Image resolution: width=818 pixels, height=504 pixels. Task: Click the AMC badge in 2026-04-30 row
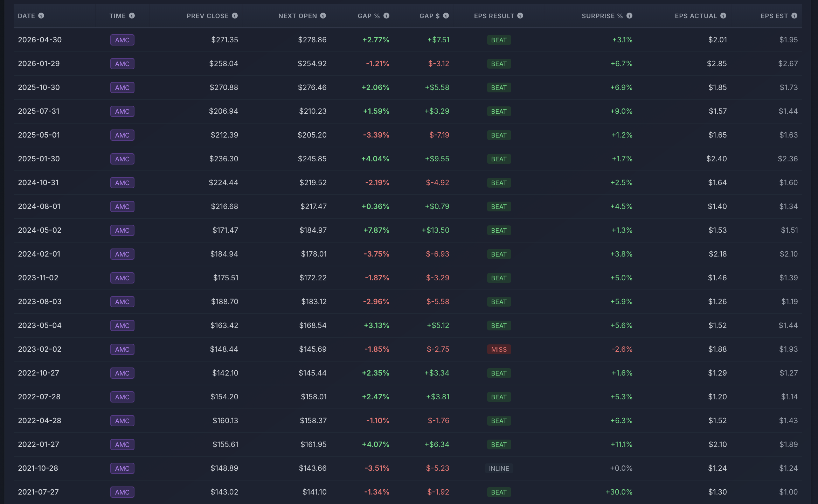click(x=122, y=40)
